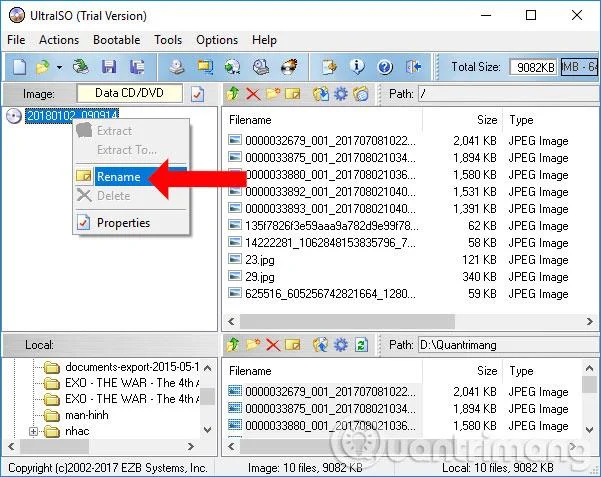Choose Properties in the context menu
Viewport: 601px width, 477px height.
[x=131, y=223]
